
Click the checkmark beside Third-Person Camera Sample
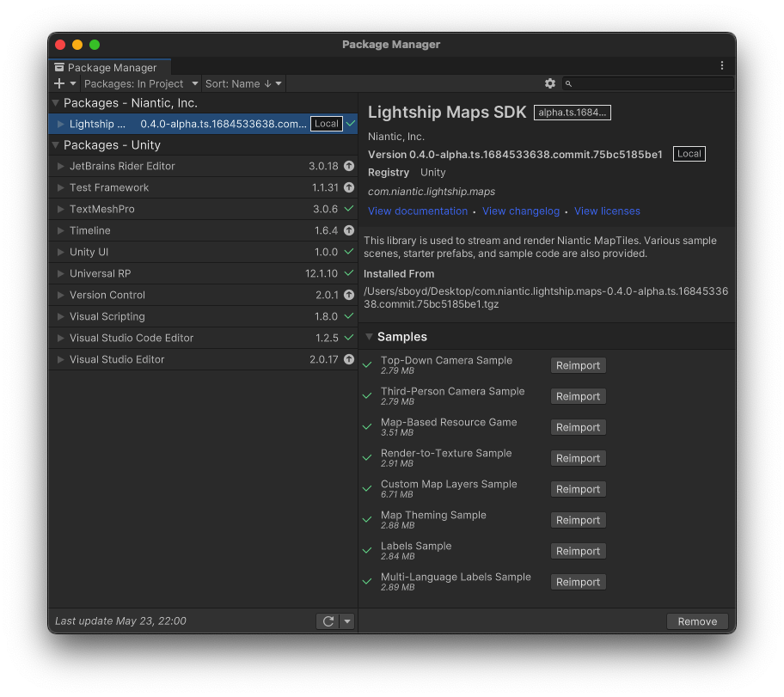367,396
